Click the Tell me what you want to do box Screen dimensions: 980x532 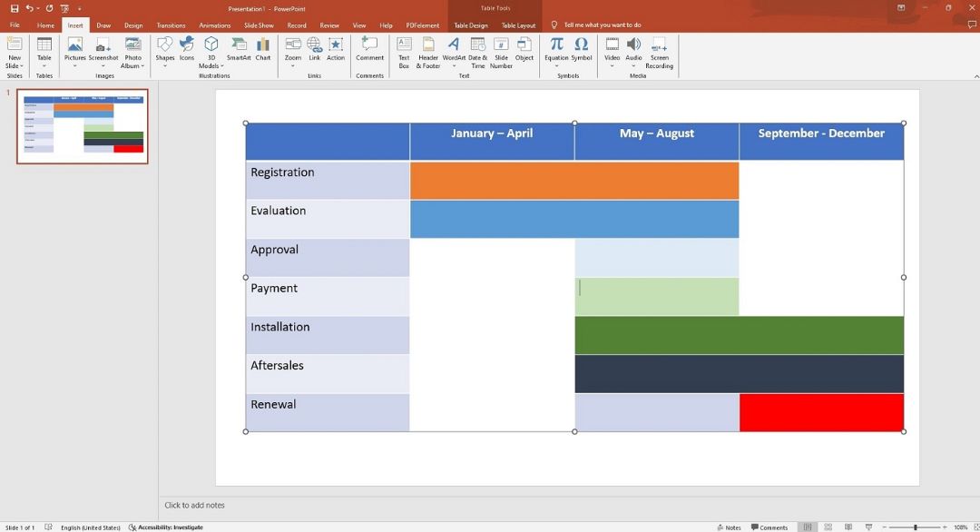coord(603,25)
